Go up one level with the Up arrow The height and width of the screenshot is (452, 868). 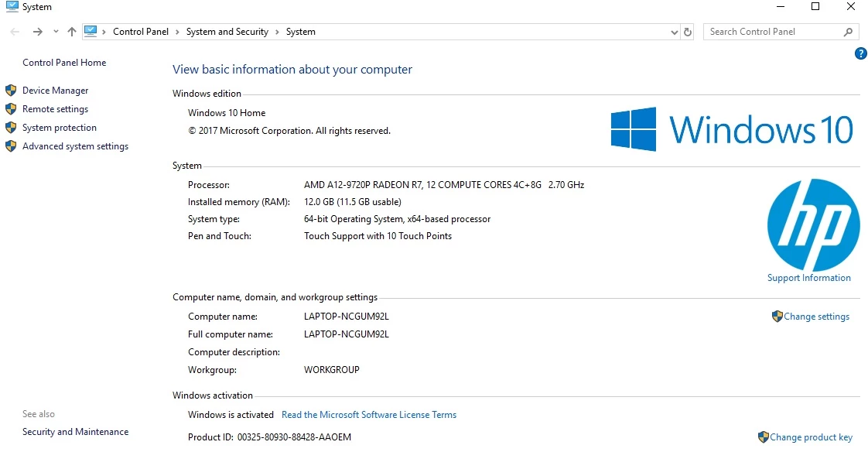pos(72,32)
